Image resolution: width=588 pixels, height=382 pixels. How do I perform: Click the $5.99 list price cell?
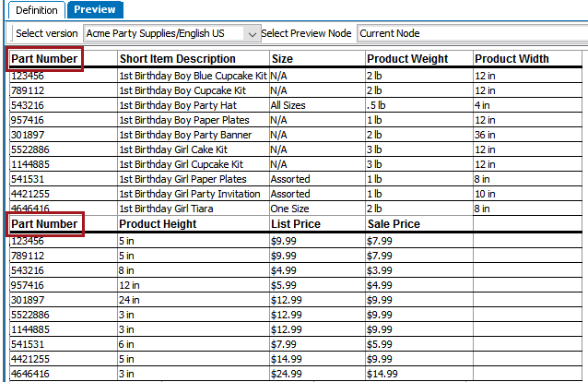tap(317, 285)
